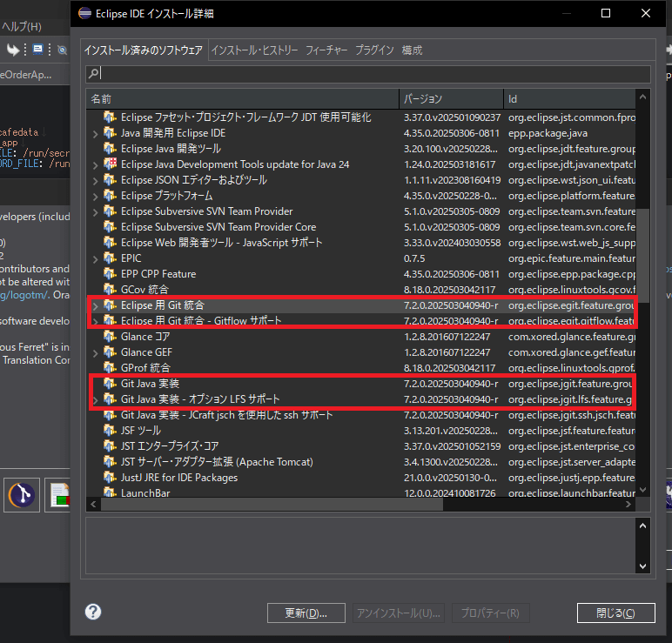
Task: Open the プラグイン tab
Action: (x=374, y=50)
